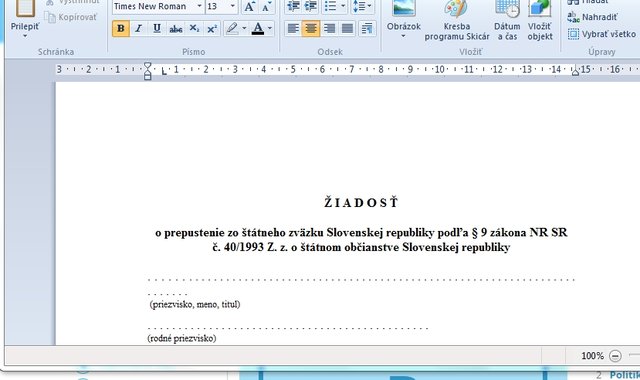Click the zoom out minus button
Viewport: 640px width, 380px height.
coord(615,356)
